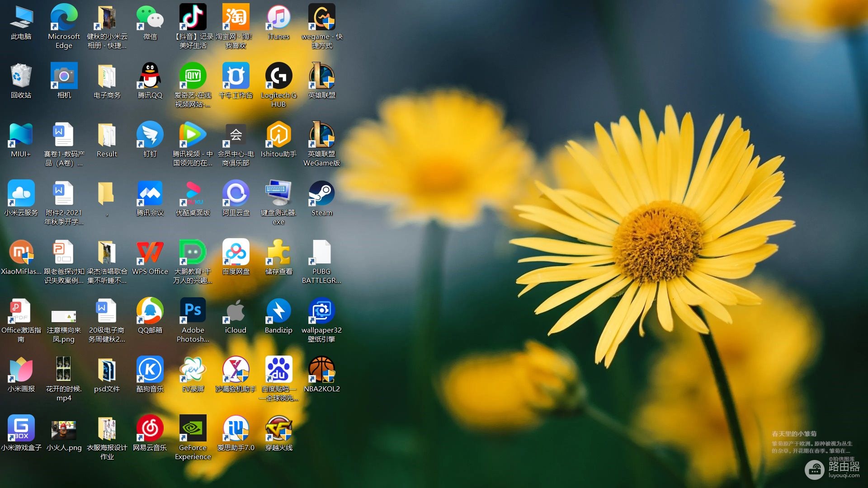This screenshot has width=868, height=488.
Task: Open the 此电脑 This PC icon
Action: (x=21, y=22)
